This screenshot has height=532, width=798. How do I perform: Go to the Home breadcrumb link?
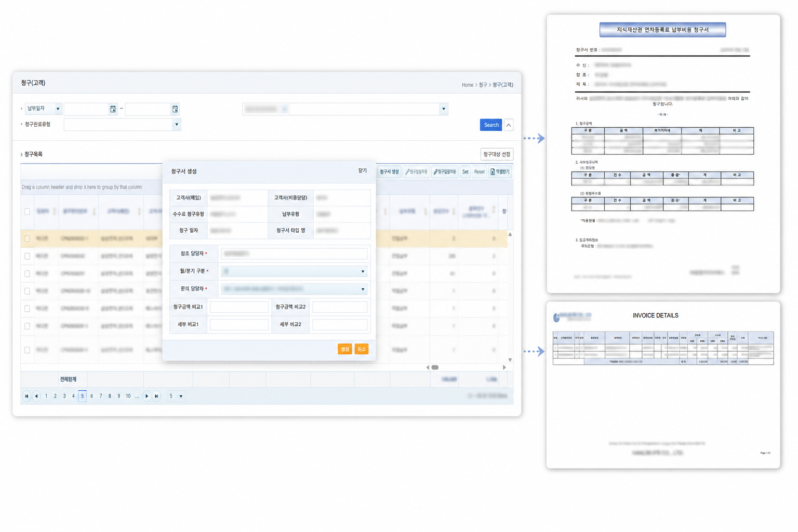[468, 85]
